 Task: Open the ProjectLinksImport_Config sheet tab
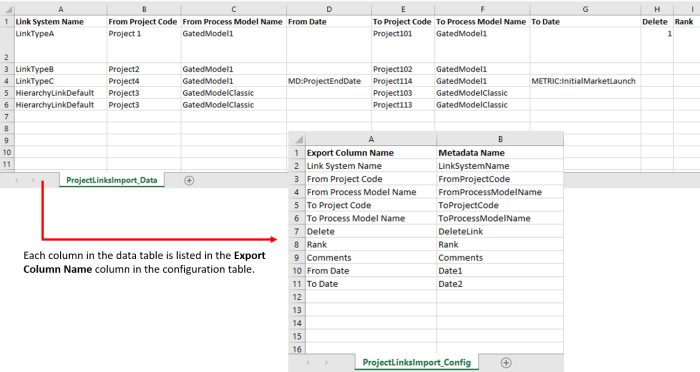[417, 362]
